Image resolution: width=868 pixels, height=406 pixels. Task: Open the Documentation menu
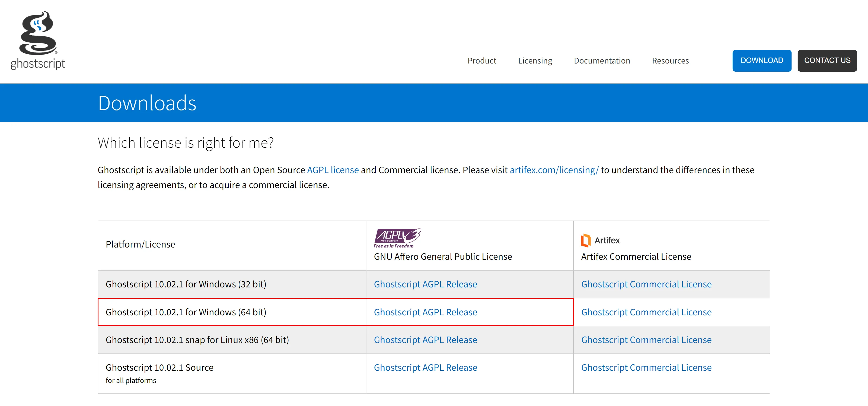(x=601, y=61)
